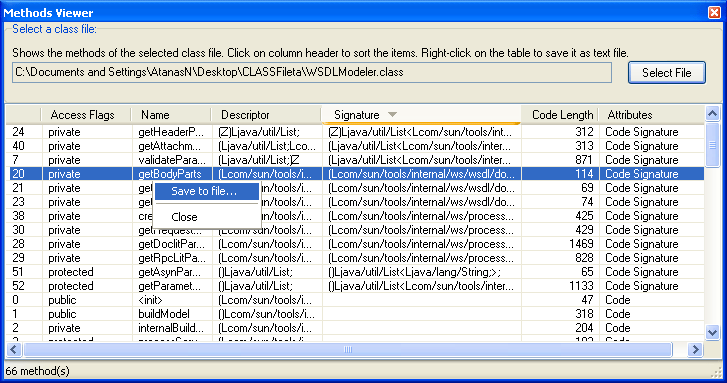
Task: Choose Save to file... from context menu
Action: pyautogui.click(x=206, y=191)
